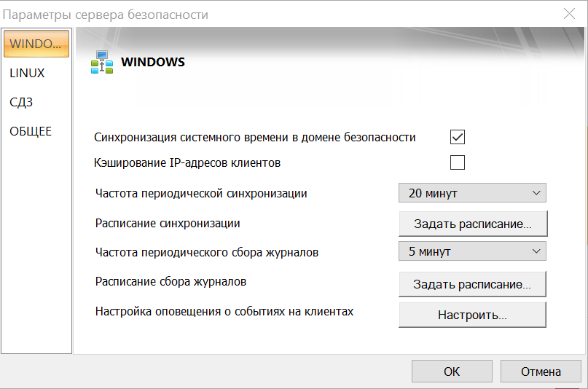Image resolution: width=588 pixels, height=389 pixels.
Task: Close the security server parameters dialog
Action: point(569,13)
